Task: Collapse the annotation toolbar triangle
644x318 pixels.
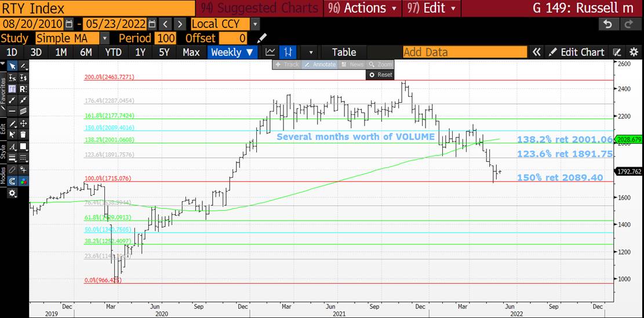Action: 3,64
